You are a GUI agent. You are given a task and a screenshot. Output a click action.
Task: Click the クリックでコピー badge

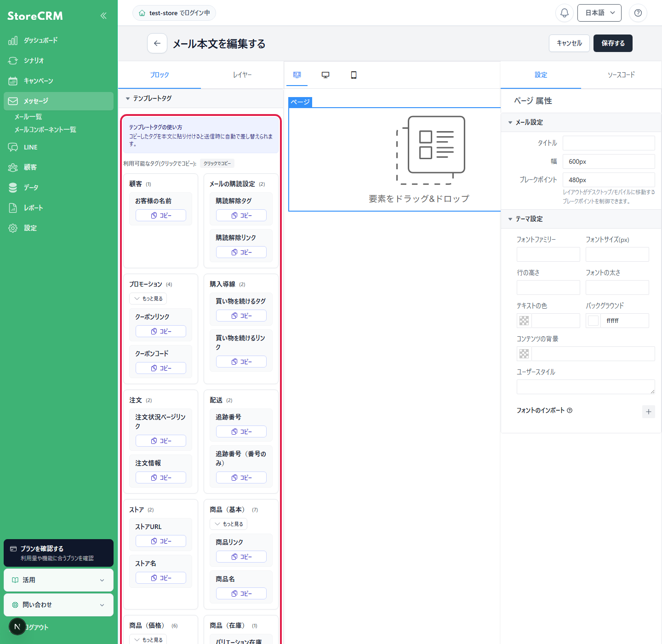(217, 163)
